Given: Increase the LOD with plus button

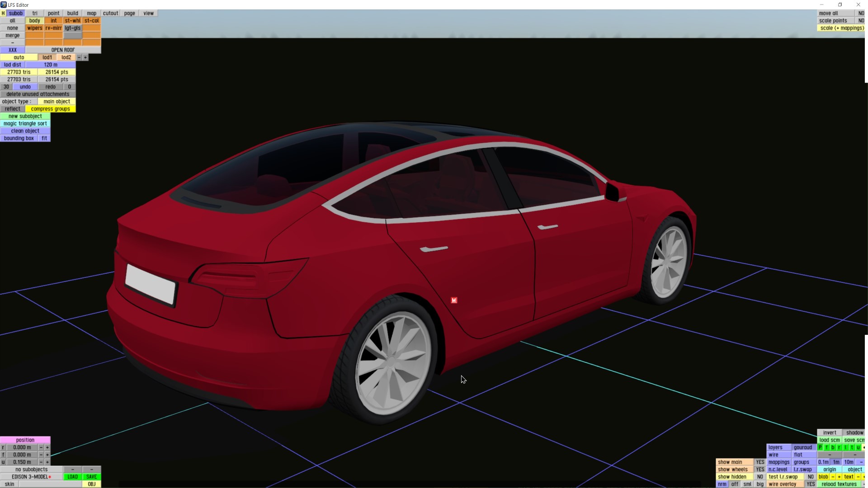Looking at the screenshot, I should (x=85, y=57).
